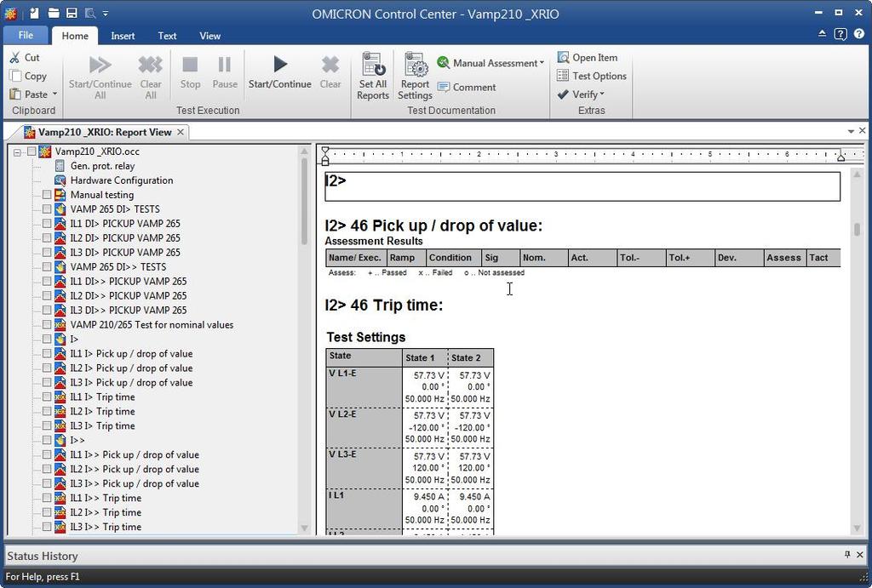Click the report view vertical scrollbar thumb

click(857, 229)
